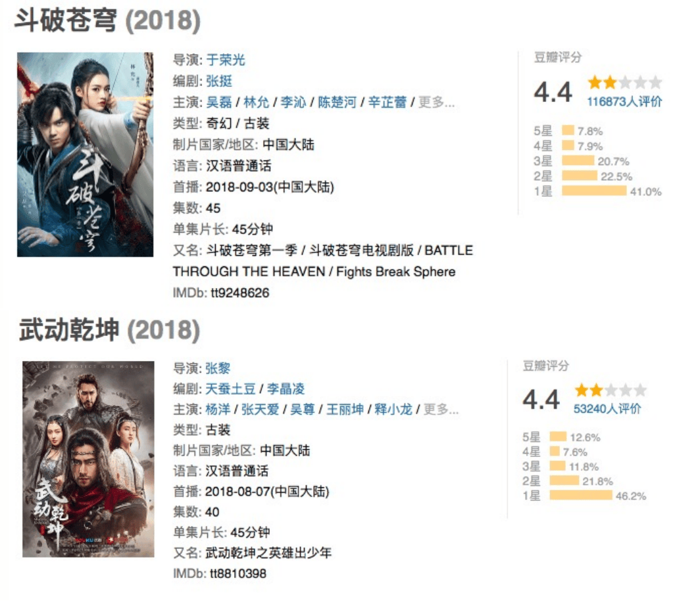This screenshot has width=700, height=601.
Task: Click 斗破苍穹 star rating icons
Action: coord(624,83)
